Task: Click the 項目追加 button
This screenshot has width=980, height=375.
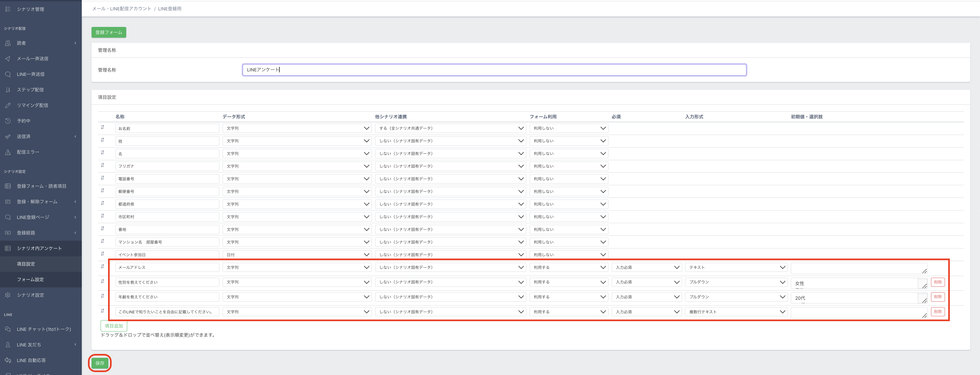Action: [x=114, y=326]
